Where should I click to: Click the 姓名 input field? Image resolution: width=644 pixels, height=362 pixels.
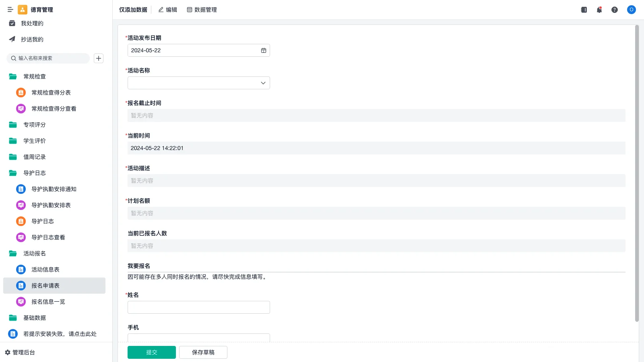pos(199,307)
